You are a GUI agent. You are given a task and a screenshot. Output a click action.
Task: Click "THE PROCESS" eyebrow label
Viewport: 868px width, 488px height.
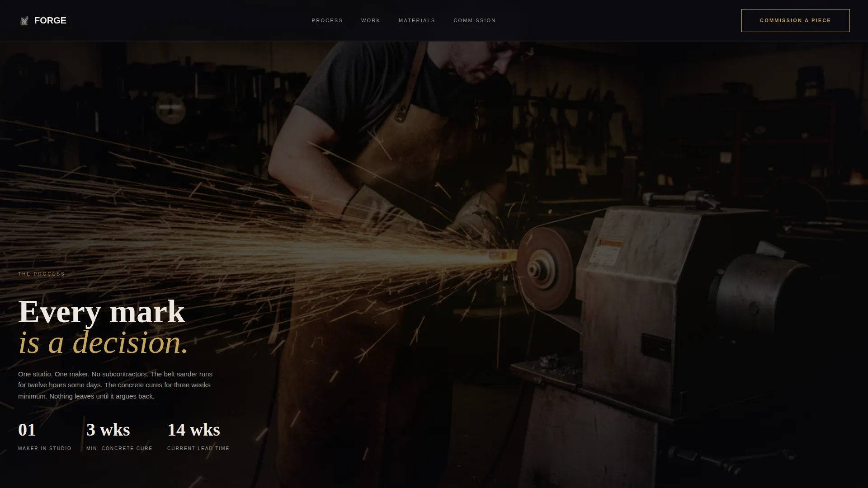tap(42, 274)
